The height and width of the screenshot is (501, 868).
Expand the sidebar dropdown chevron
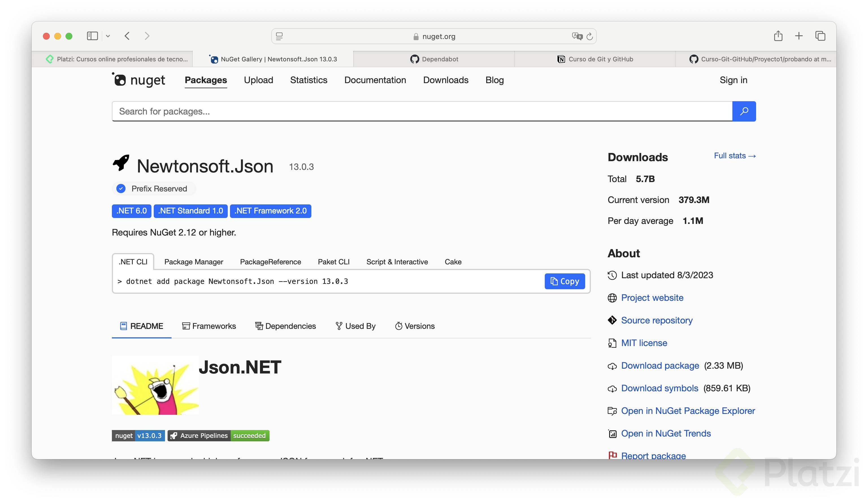[x=108, y=36]
